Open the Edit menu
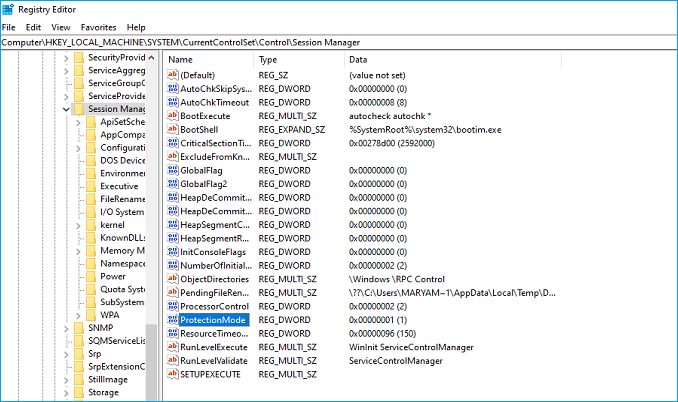The height and width of the screenshot is (402, 678). pos(33,27)
